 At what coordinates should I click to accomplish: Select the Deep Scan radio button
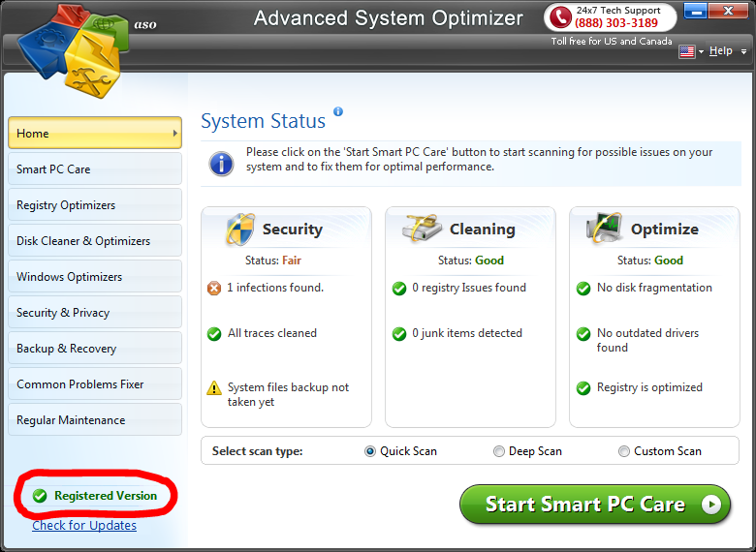[x=499, y=451]
